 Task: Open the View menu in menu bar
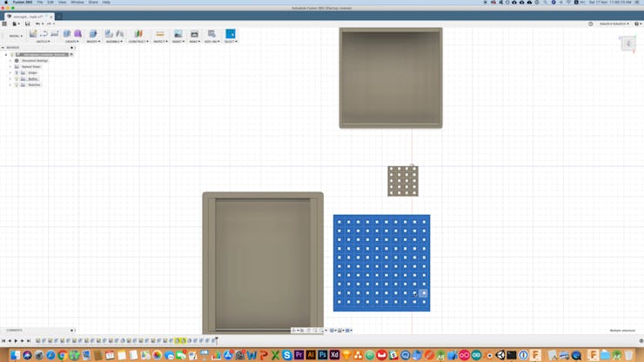62,3
